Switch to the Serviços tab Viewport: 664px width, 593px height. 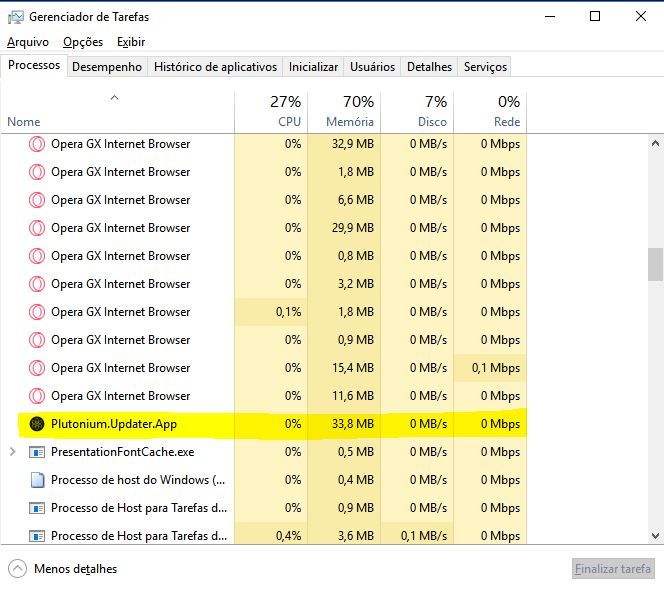(x=485, y=67)
